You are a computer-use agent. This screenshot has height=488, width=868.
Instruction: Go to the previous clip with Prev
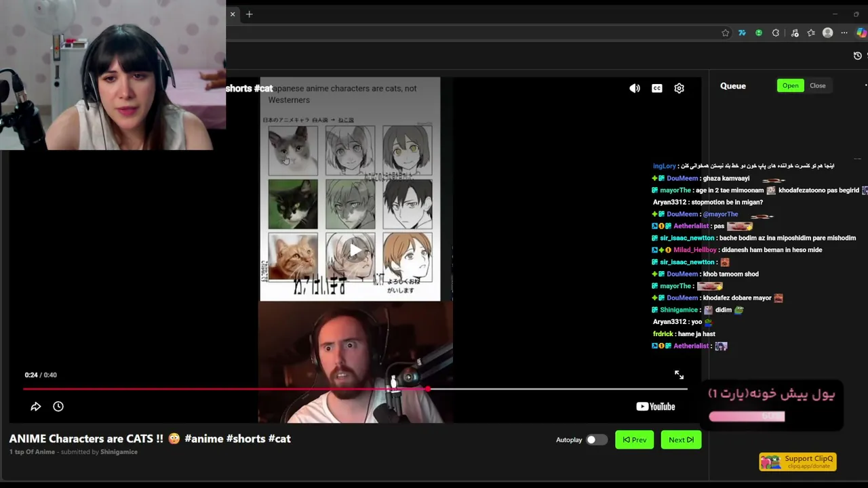635,440
